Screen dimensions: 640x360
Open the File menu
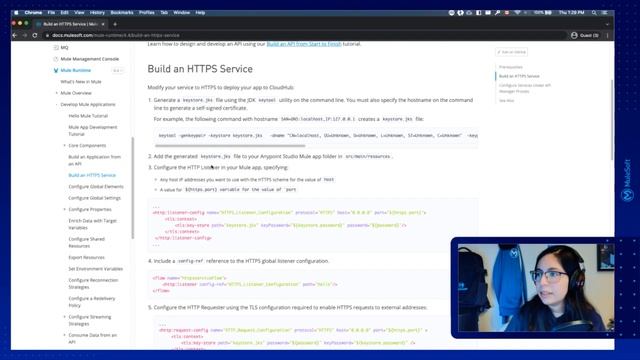coord(51,13)
